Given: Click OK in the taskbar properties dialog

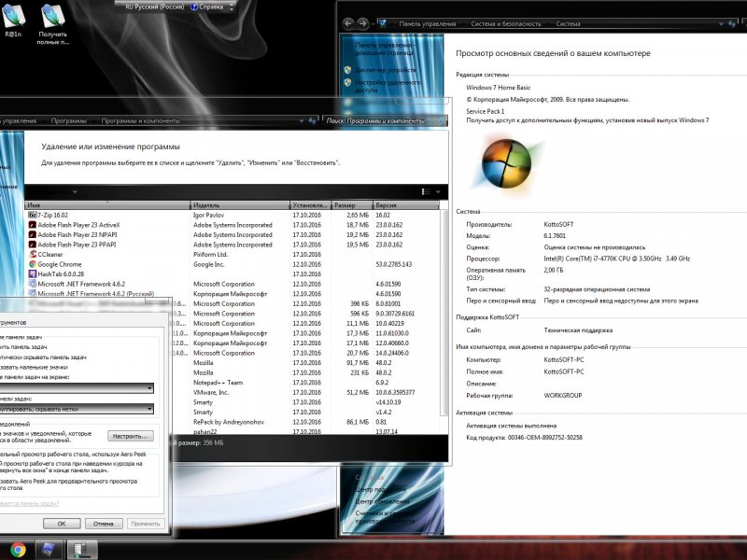Looking at the screenshot, I should (62, 524).
